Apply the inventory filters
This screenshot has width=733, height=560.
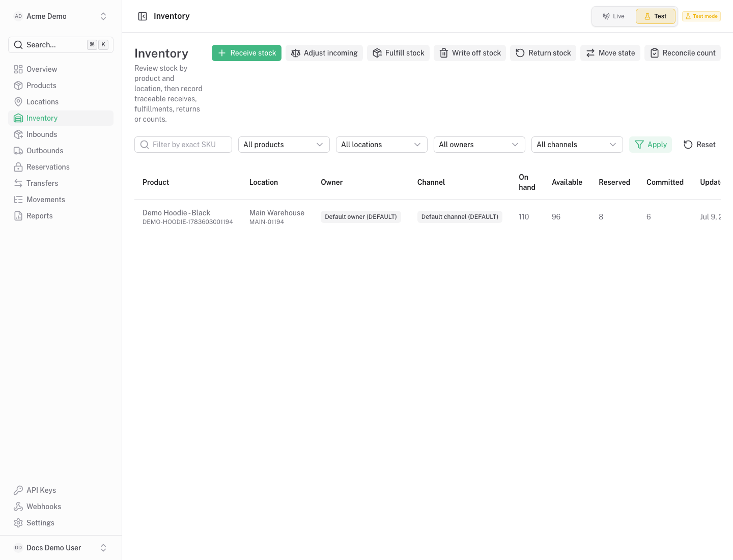tap(651, 145)
